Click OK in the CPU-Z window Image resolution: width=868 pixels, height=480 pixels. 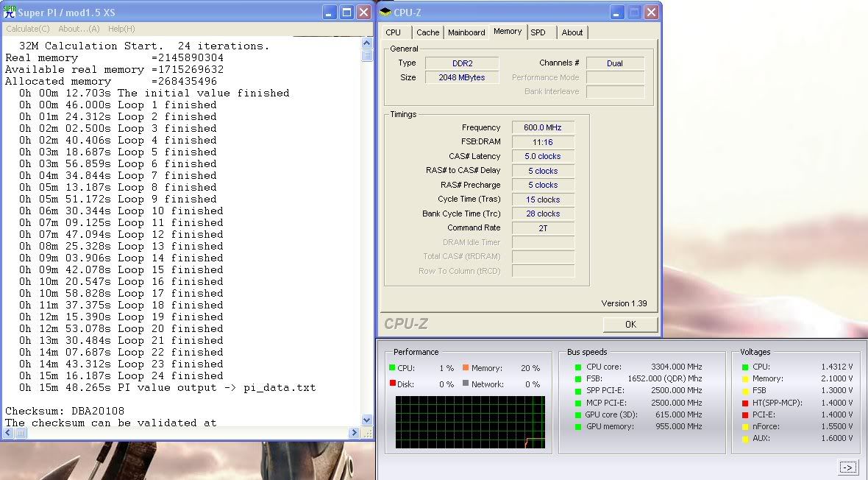click(x=630, y=324)
